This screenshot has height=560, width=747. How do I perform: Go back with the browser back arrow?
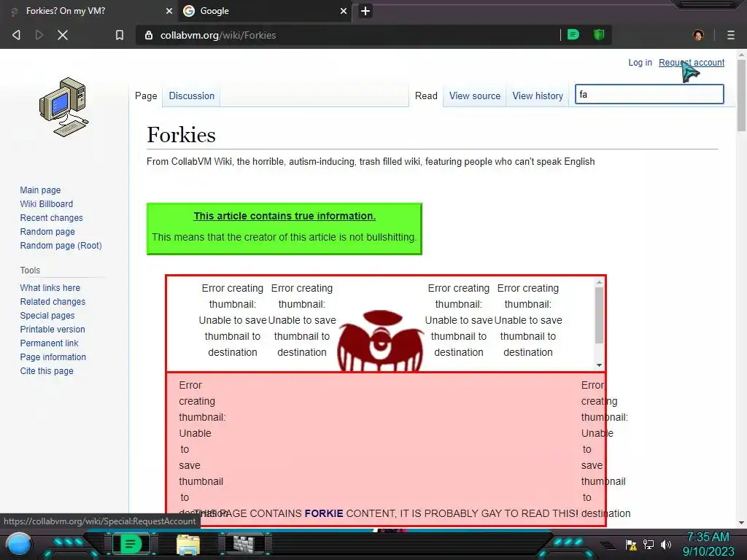tap(16, 35)
